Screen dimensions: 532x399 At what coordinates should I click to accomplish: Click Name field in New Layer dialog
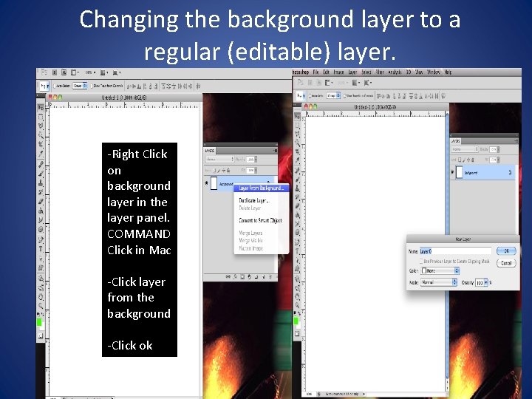point(456,251)
